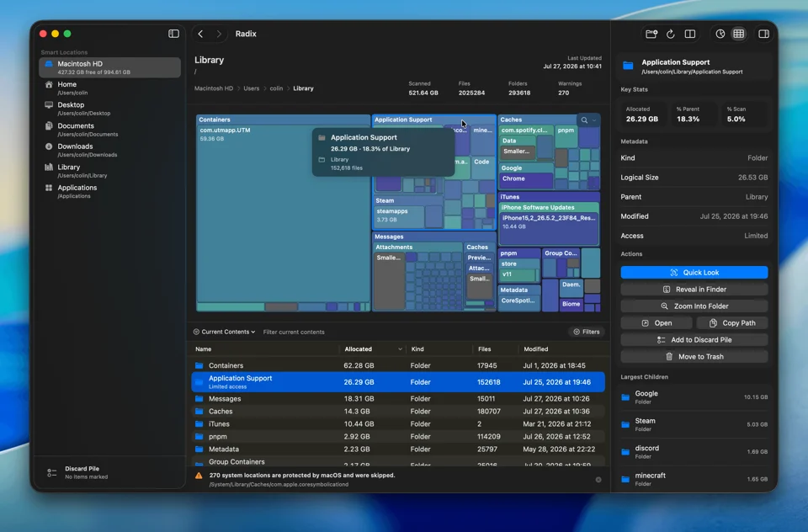Click Add to Discard Pile button

coord(694,340)
